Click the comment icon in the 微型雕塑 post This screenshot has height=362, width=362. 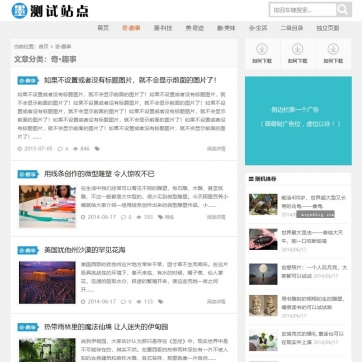(124, 217)
